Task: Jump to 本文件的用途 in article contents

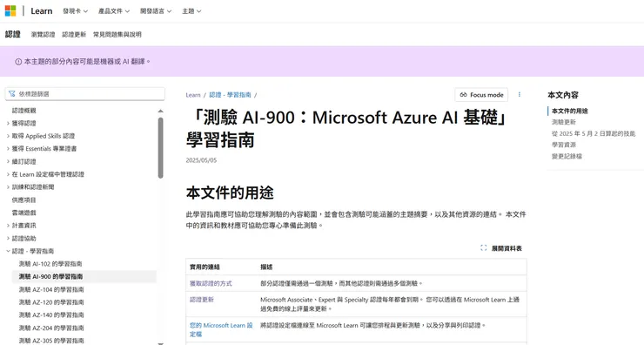Action: [x=570, y=111]
